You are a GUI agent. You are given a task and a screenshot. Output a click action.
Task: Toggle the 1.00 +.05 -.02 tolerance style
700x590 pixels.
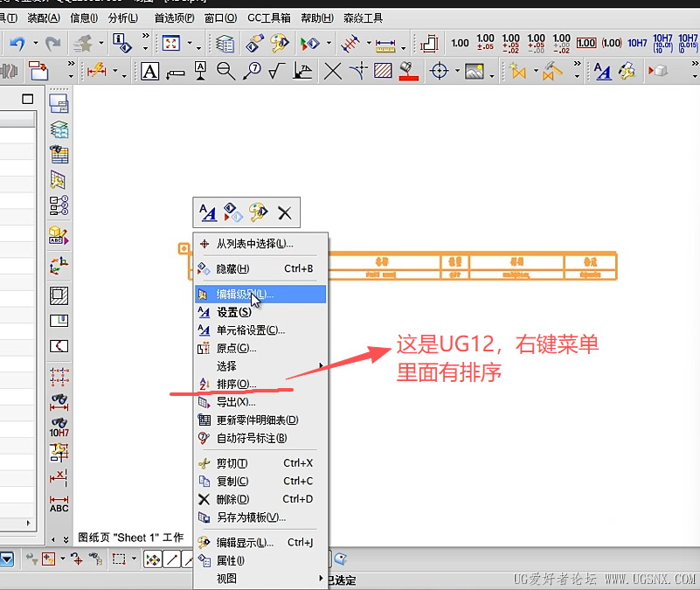[x=510, y=44]
